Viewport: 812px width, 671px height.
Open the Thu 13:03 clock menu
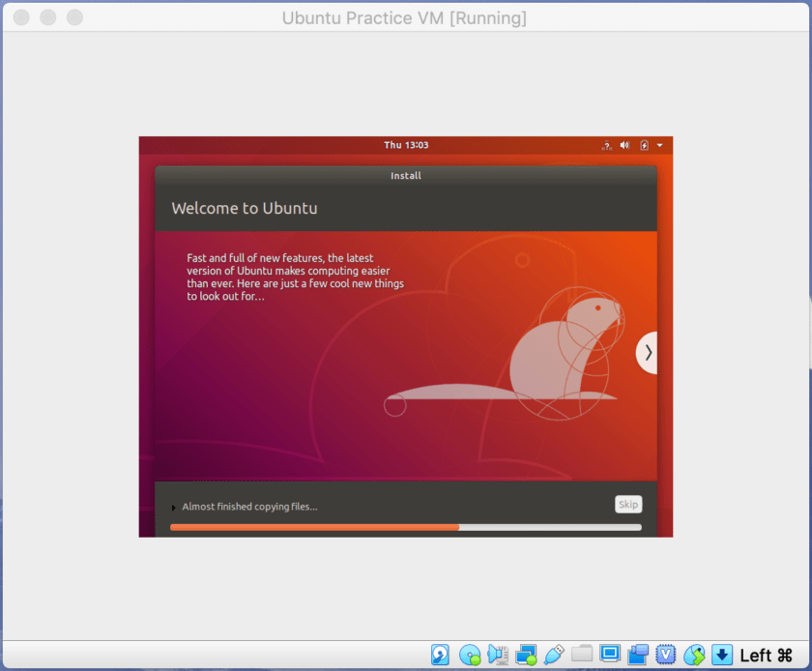point(406,145)
